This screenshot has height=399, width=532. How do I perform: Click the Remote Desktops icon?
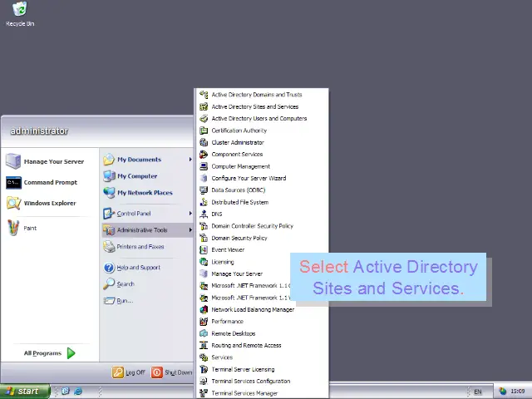pos(204,333)
